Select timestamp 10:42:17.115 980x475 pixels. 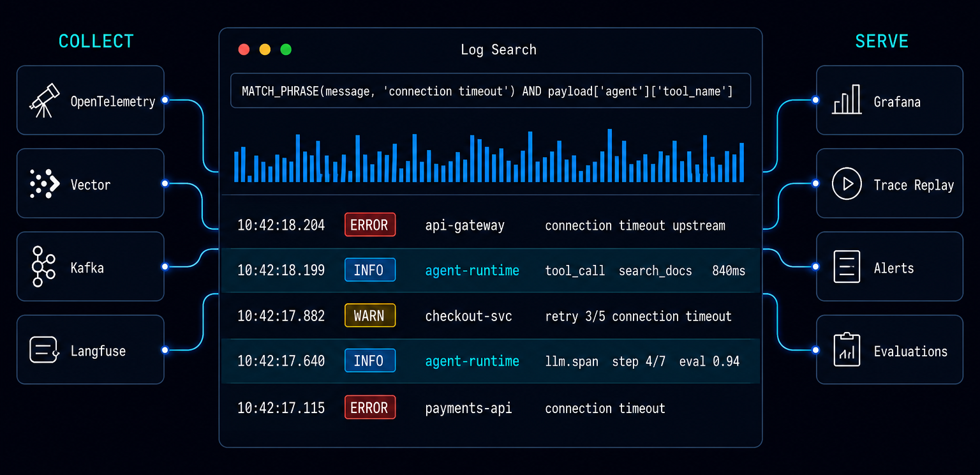(x=281, y=408)
